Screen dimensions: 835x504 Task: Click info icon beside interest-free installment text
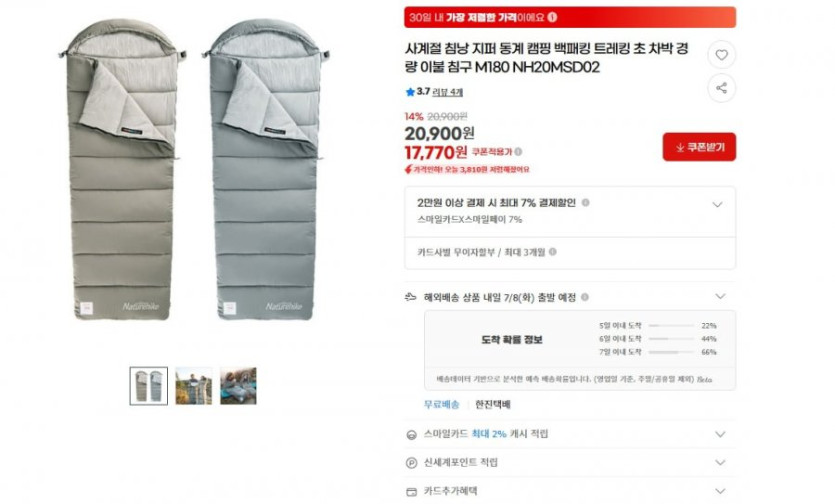coord(553,252)
